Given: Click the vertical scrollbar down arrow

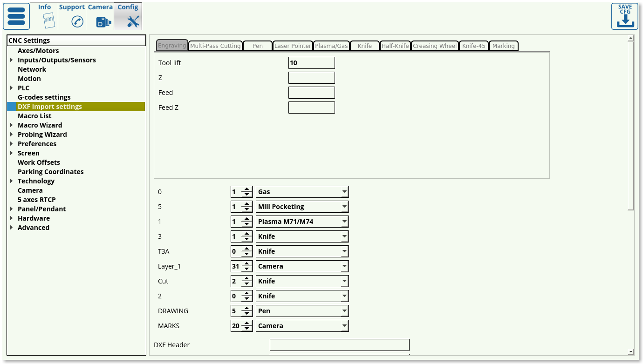Looking at the screenshot, I should [631, 352].
